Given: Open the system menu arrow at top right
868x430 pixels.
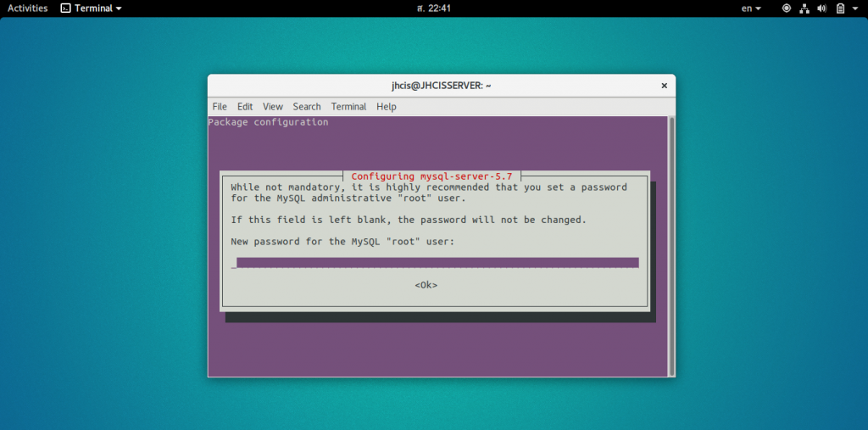Looking at the screenshot, I should [855, 8].
